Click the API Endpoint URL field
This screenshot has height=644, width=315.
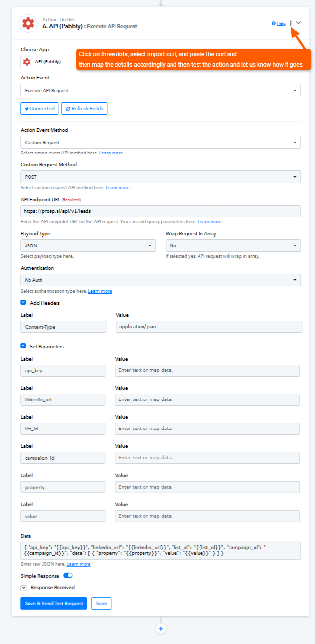tap(160, 211)
